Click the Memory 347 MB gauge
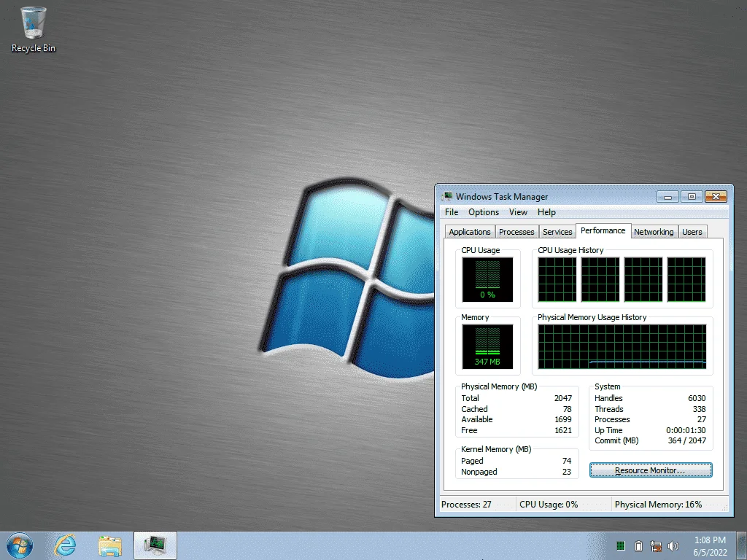 [x=487, y=346]
